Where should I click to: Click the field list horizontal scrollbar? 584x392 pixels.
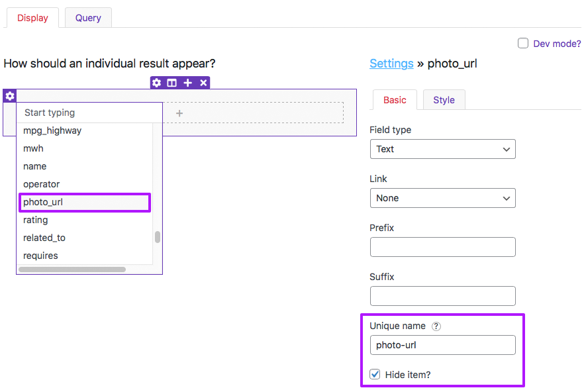click(x=72, y=269)
